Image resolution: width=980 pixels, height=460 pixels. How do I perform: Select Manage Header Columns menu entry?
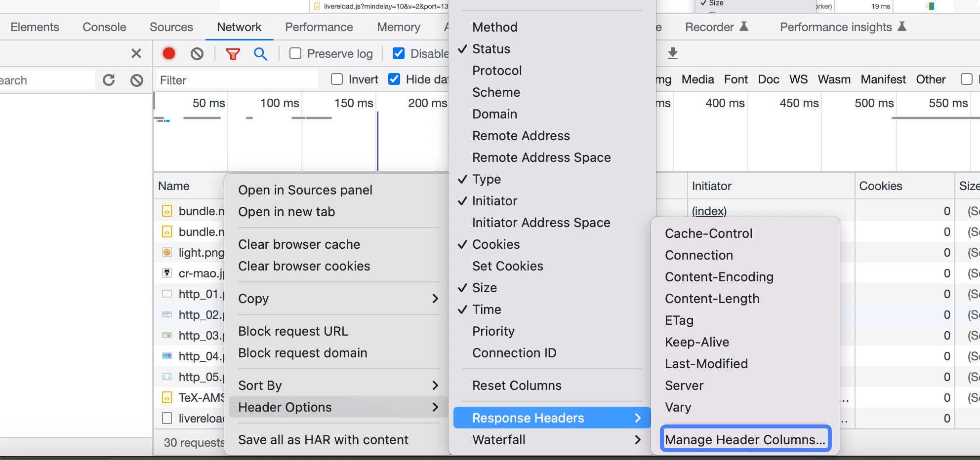(745, 439)
